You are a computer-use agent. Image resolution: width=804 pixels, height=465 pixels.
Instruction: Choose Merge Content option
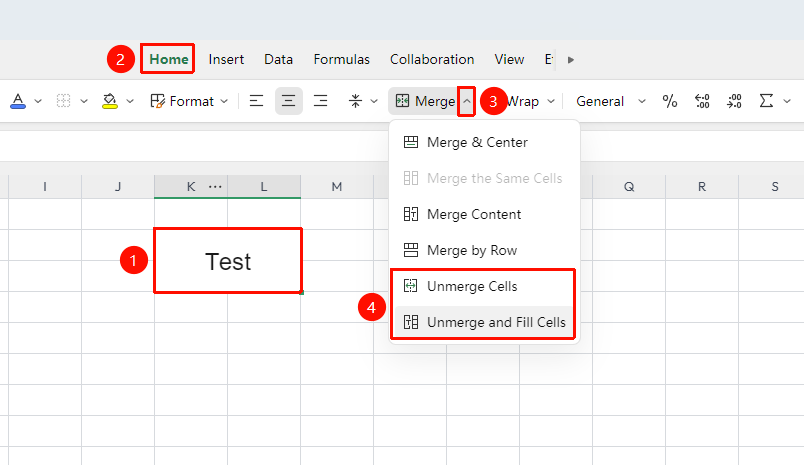pos(485,214)
